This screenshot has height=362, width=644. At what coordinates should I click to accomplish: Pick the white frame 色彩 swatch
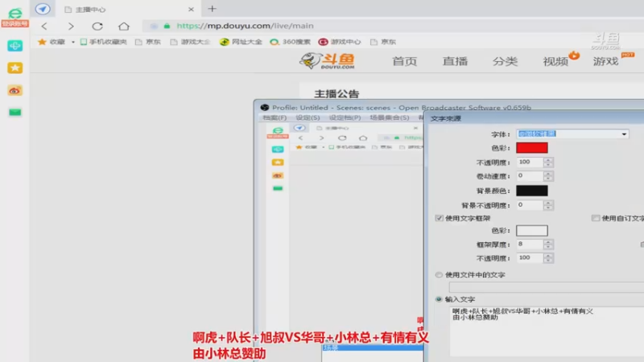point(532,231)
